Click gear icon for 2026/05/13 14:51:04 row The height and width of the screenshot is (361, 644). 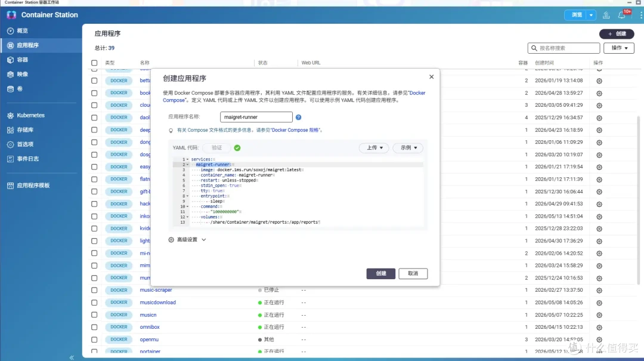pos(599,217)
